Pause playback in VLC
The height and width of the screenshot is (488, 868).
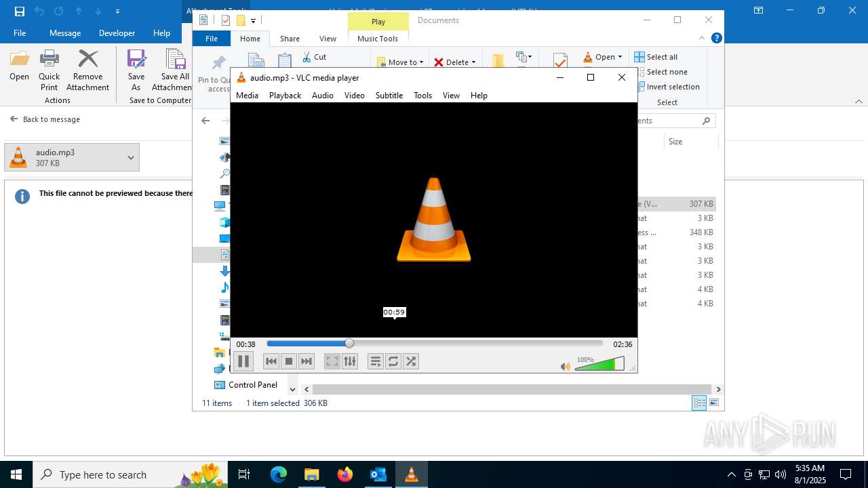pos(243,361)
